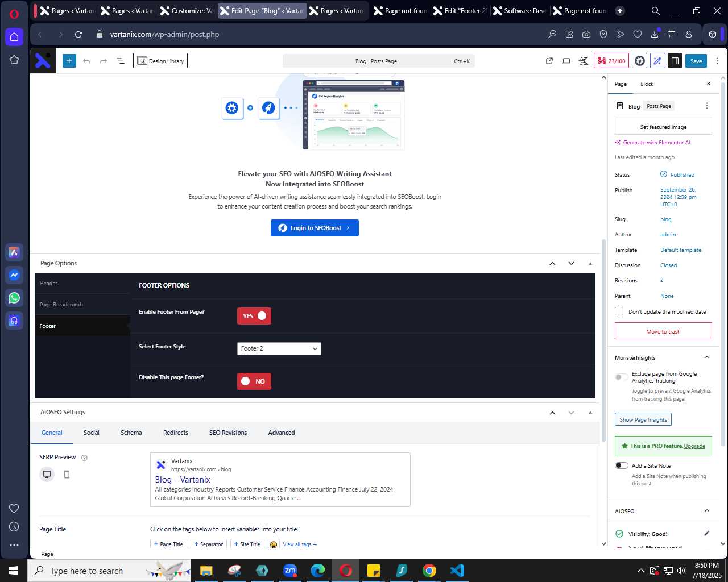
Task: Switch to AIOSEO Schema tab
Action: coord(131,433)
